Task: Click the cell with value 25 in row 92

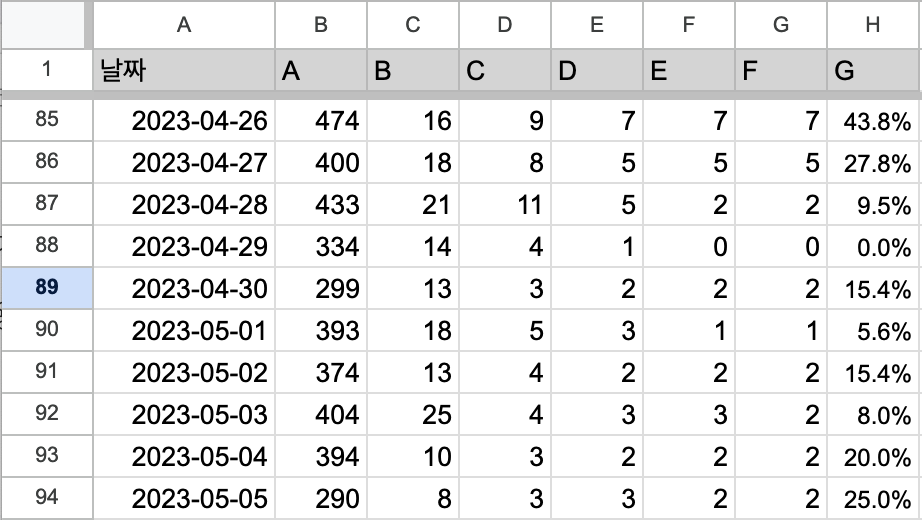Action: pyautogui.click(x=412, y=414)
